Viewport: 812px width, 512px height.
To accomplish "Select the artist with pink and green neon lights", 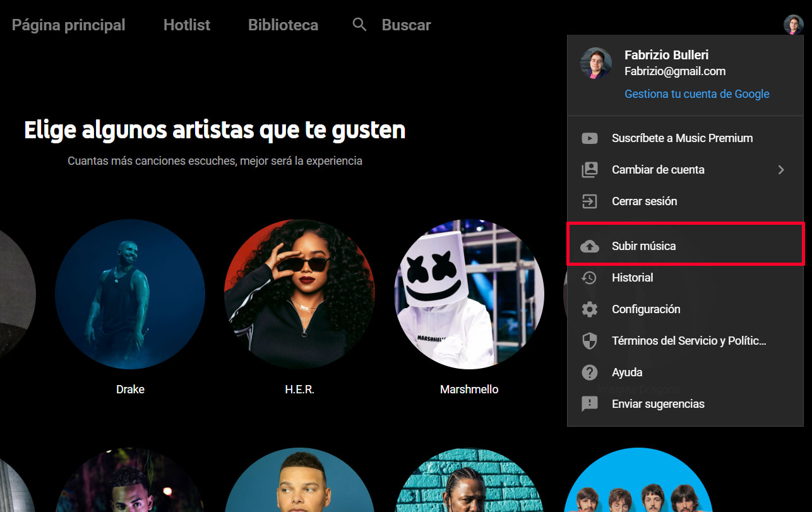I will coord(130,480).
